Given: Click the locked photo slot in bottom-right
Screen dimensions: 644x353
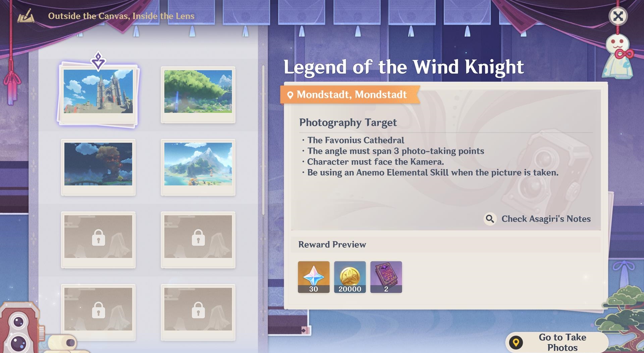Looking at the screenshot, I should (198, 312).
